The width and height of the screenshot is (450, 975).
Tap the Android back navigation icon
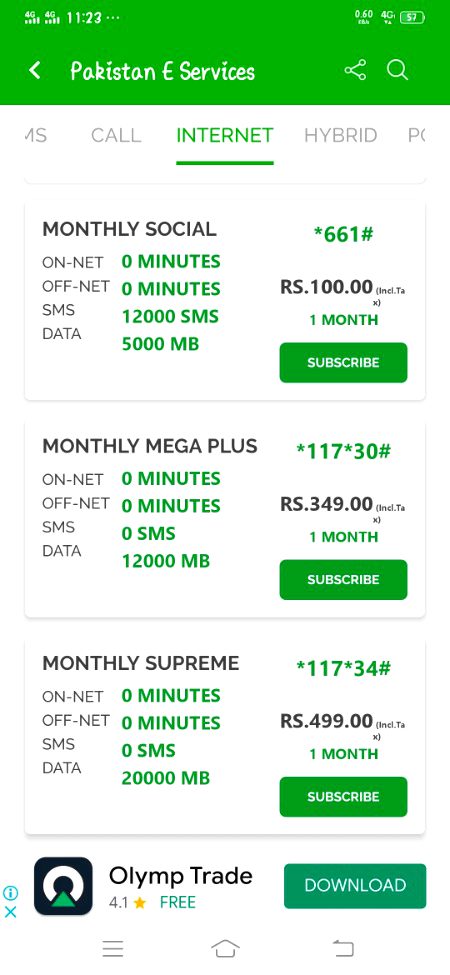click(x=342, y=948)
